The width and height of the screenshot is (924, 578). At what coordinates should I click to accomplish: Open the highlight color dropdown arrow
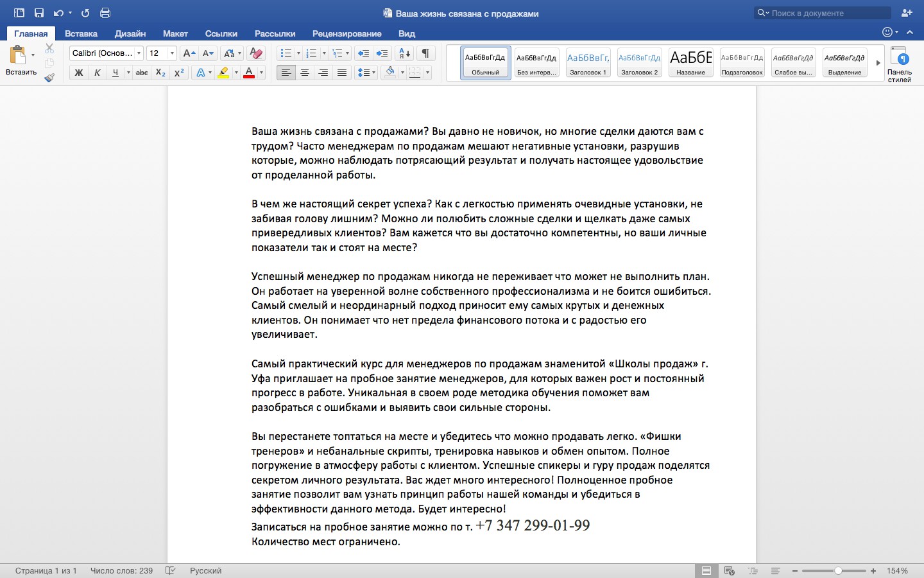[x=236, y=73]
